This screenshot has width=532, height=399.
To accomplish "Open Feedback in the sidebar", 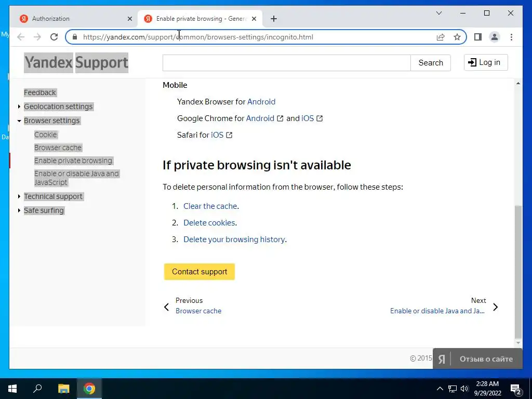I will (x=39, y=92).
